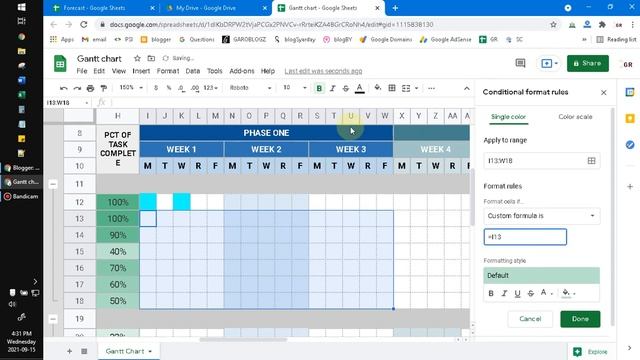Open Google Sheets home logo
The height and width of the screenshot is (360, 640).
tap(60, 64)
